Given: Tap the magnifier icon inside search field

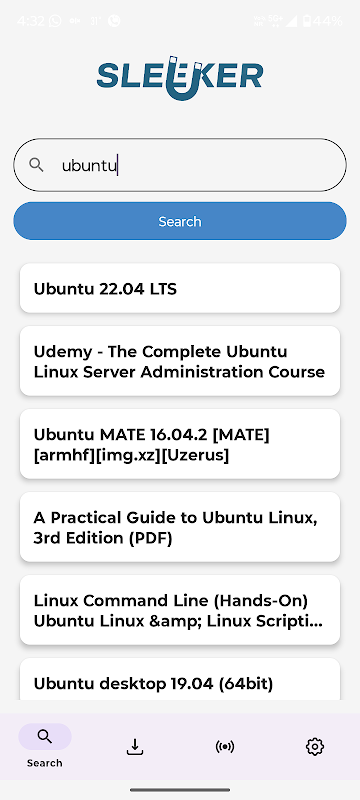Looking at the screenshot, I should pyautogui.click(x=36, y=165).
